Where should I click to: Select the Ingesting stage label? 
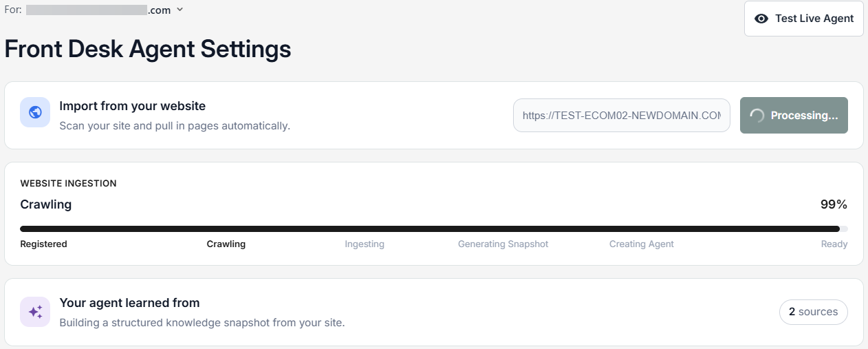click(365, 244)
